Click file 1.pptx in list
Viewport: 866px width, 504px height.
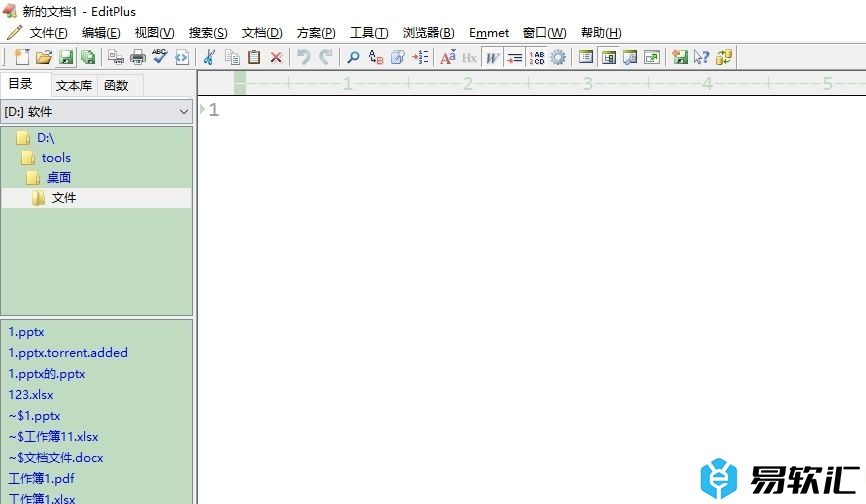[x=26, y=332]
